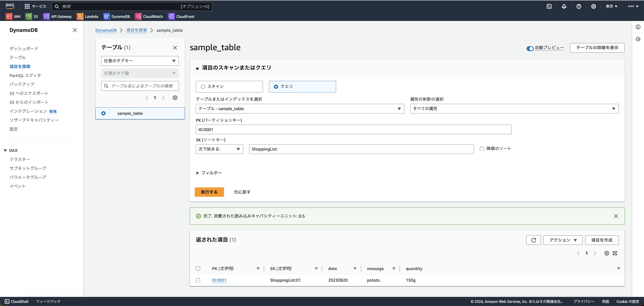
Task: Click the Create item button
Action: point(602,240)
